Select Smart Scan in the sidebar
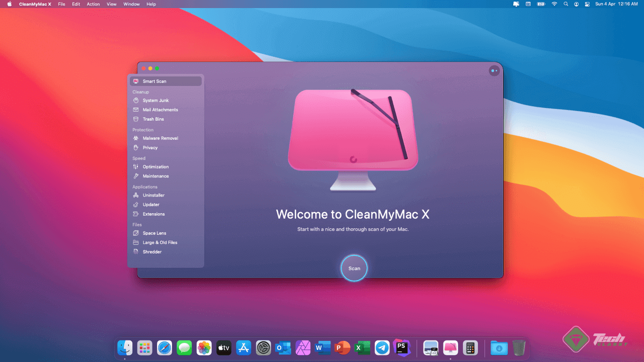Viewport: 644px width, 362px height. pyautogui.click(x=155, y=81)
